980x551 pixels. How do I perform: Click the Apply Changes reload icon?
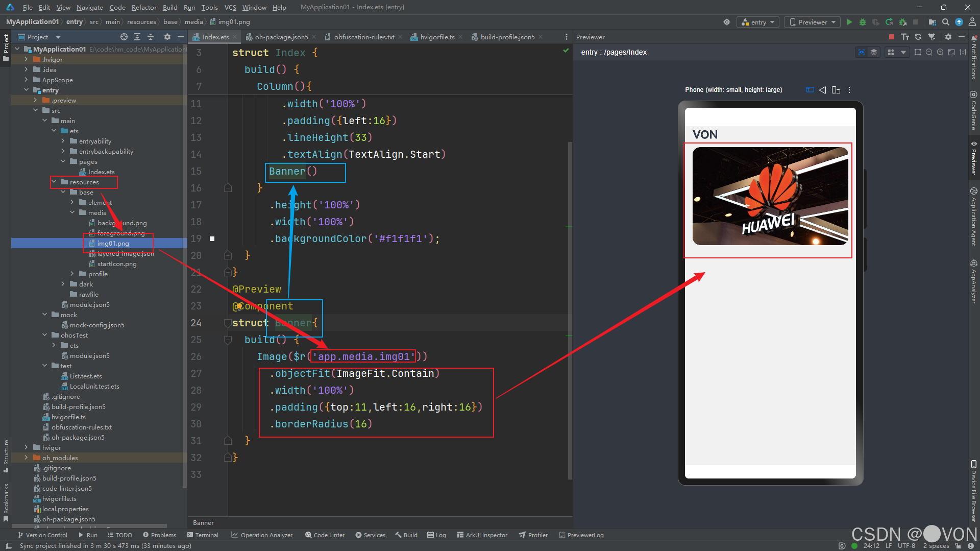point(889,22)
